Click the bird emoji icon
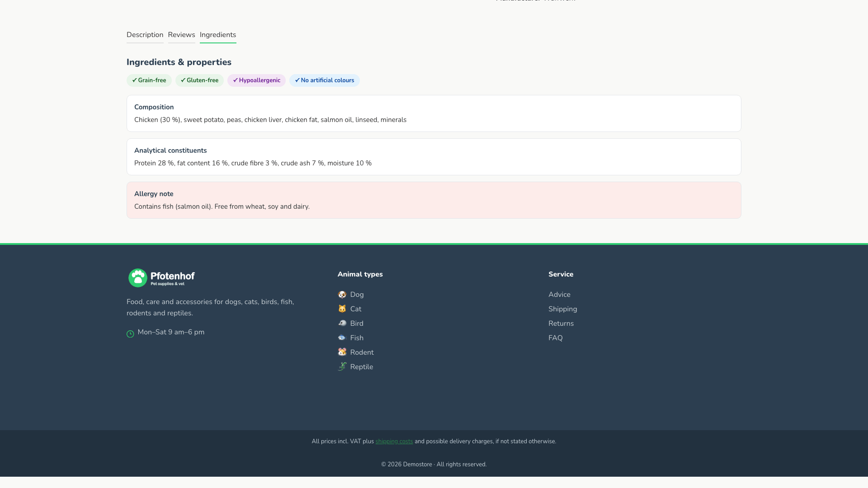 [342, 324]
